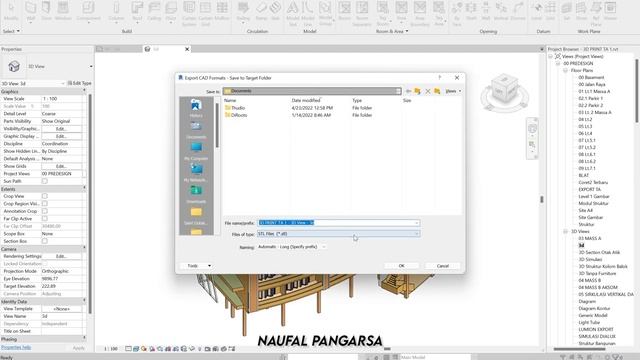Select the Window tool in the ribbon

tap(63, 11)
